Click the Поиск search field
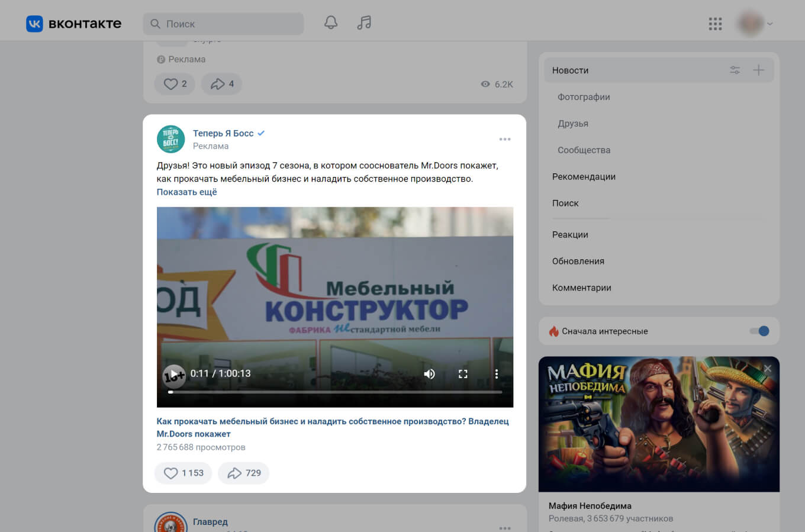Viewport: 805px width, 532px height. tap(223, 24)
